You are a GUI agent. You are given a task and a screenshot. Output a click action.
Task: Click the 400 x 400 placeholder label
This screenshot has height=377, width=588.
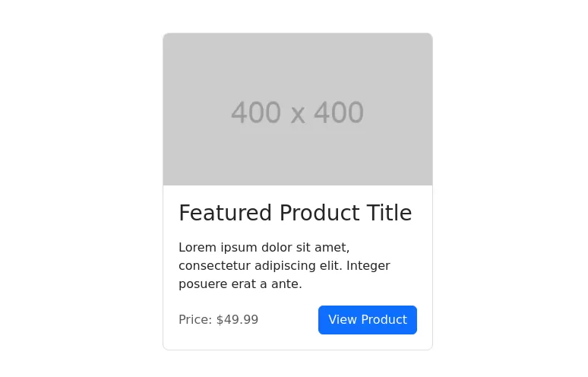(297, 113)
